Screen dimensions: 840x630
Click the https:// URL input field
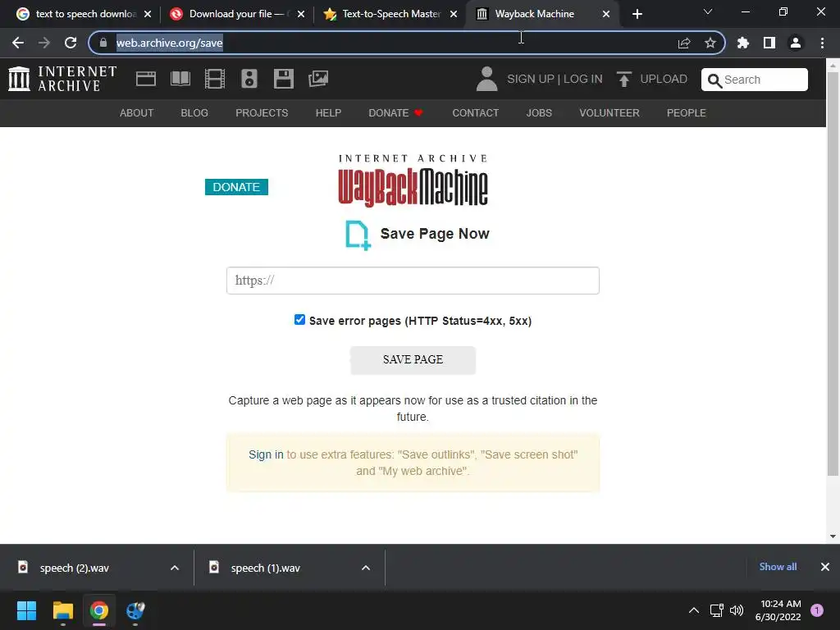click(x=413, y=281)
